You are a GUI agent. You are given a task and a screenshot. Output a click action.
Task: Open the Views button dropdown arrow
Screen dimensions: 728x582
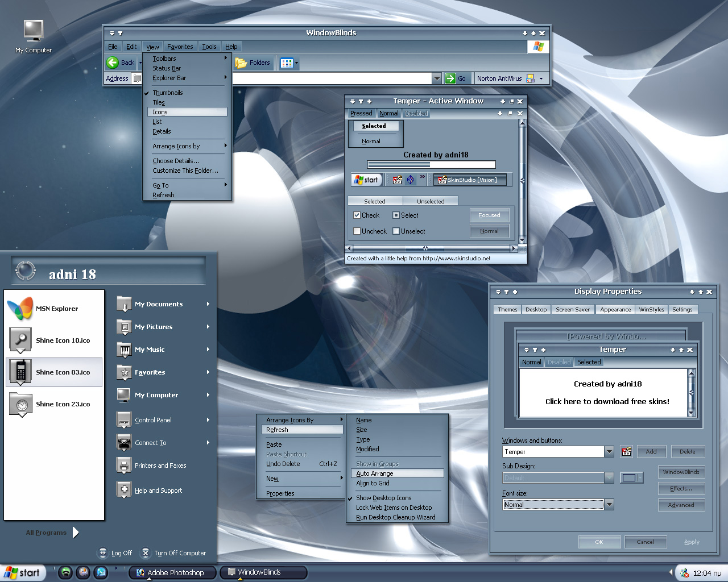tap(296, 63)
